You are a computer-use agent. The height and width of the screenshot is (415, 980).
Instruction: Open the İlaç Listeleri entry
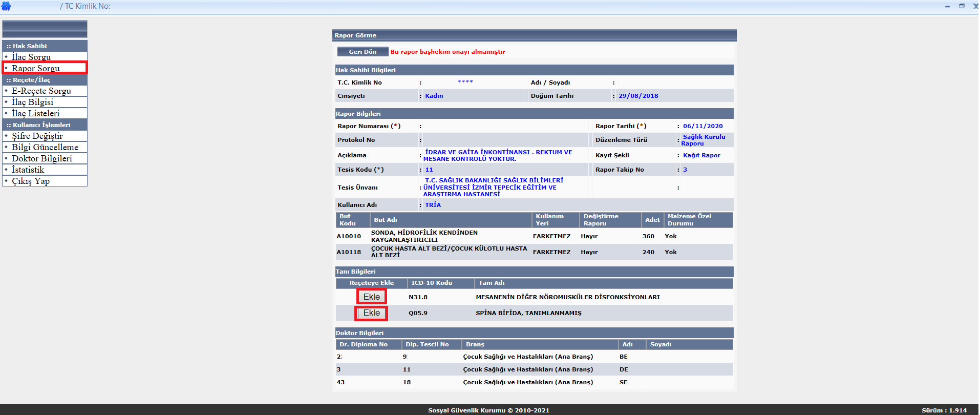coord(35,113)
